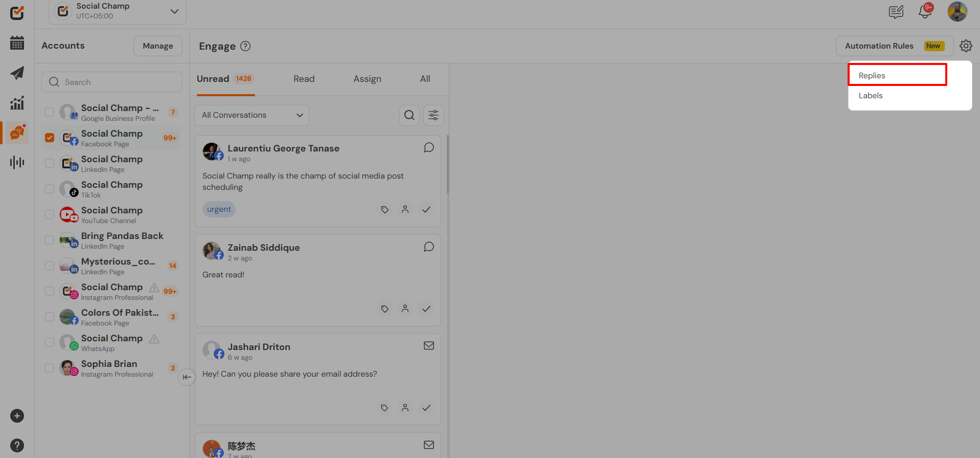Open the user profile avatar

click(957, 11)
